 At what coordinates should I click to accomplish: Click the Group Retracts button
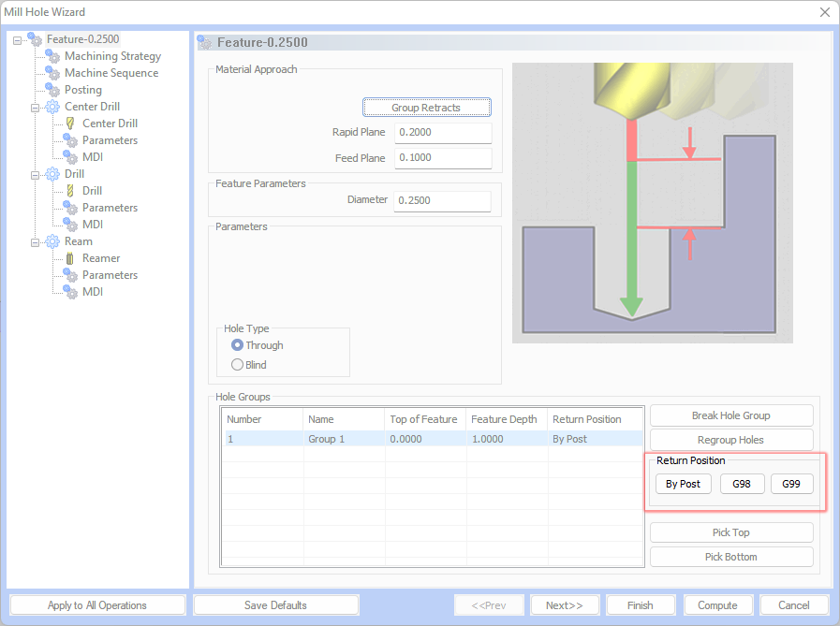pyautogui.click(x=426, y=107)
